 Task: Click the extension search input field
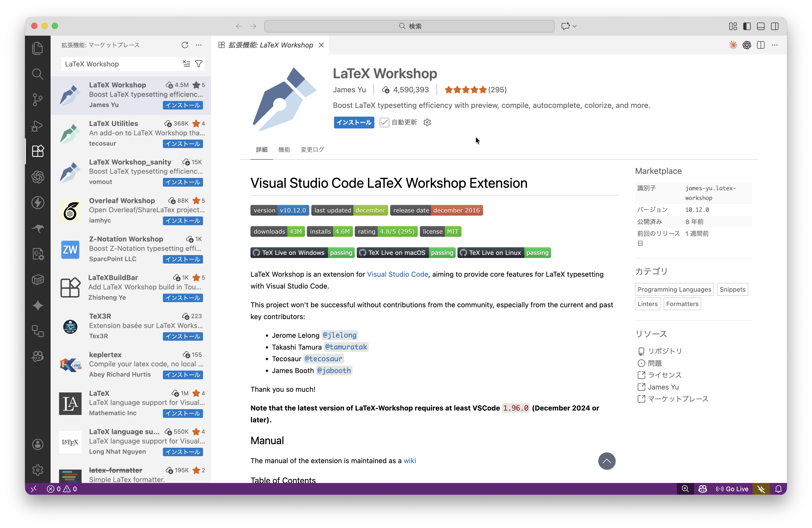click(x=121, y=64)
